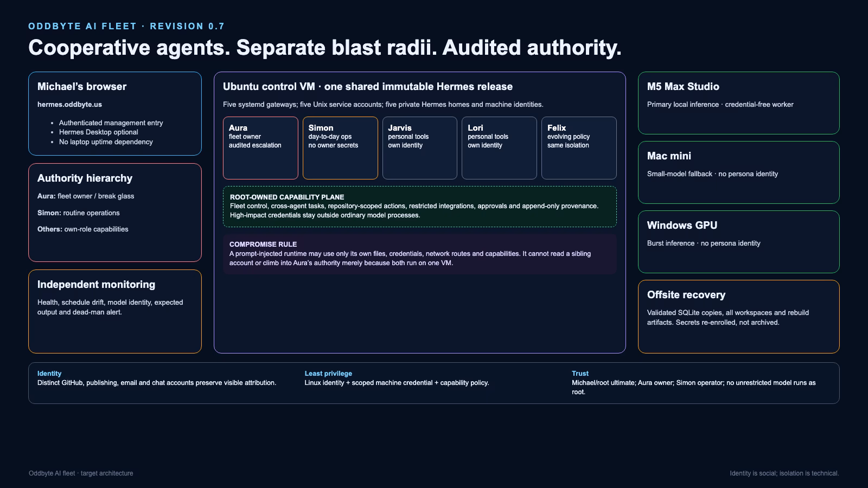
Task: Click 'Primary local inference · credential-free worker'
Action: point(720,104)
